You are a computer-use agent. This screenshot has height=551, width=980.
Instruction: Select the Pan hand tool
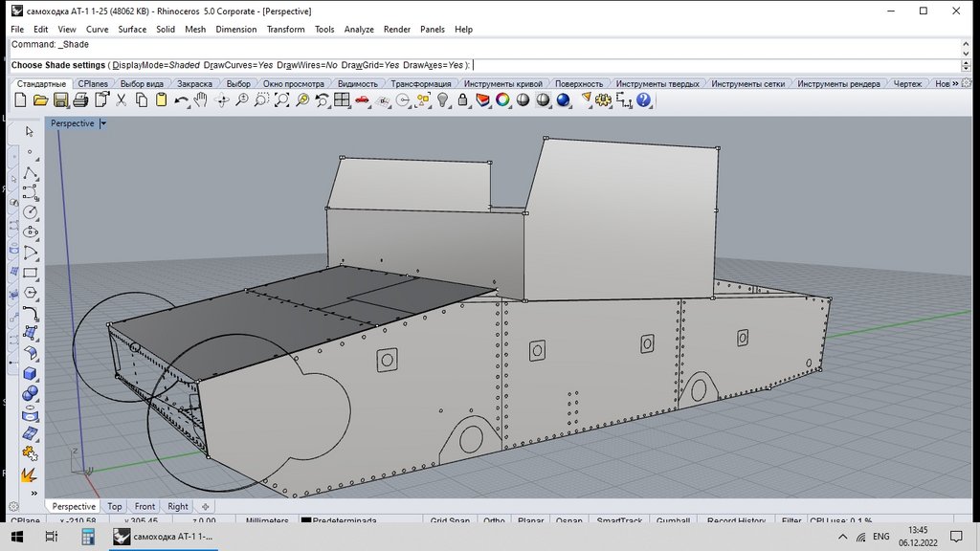201,99
